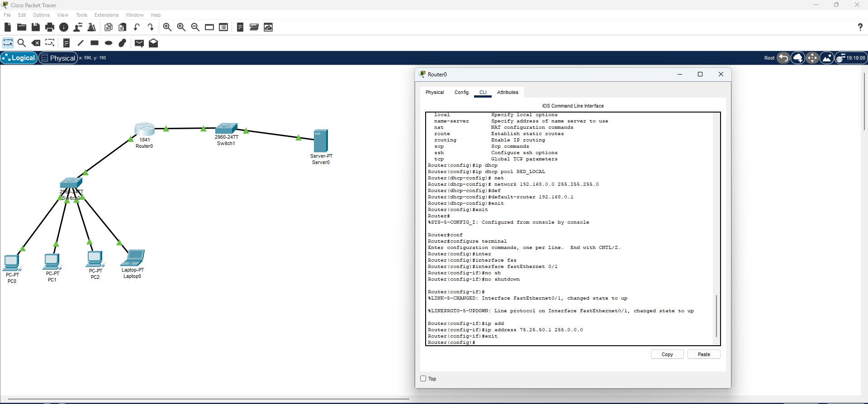Screen dimensions: 868x404
Task: Click the New Cluster cloud icon
Action: tap(798, 58)
